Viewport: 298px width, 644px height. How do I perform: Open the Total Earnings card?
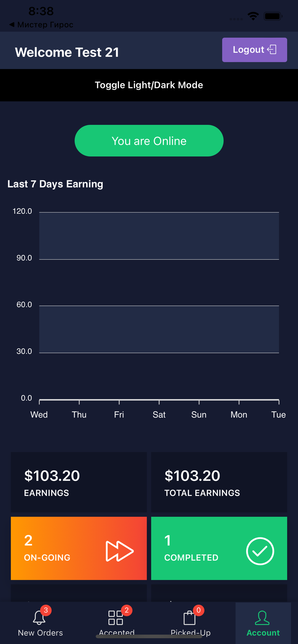tap(219, 482)
